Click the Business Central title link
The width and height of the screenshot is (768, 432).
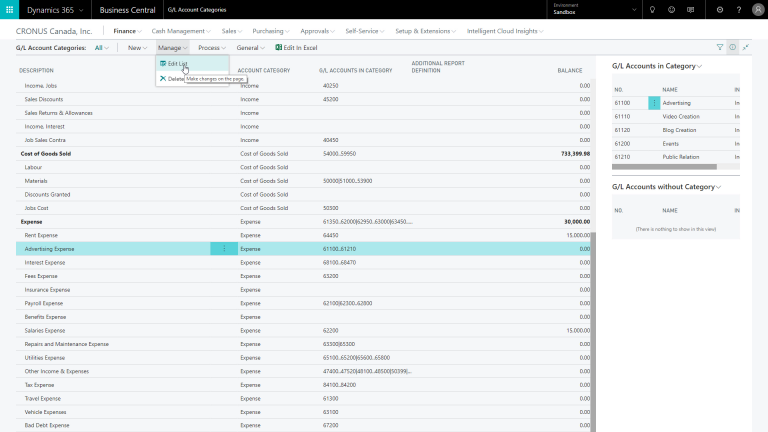click(x=127, y=10)
